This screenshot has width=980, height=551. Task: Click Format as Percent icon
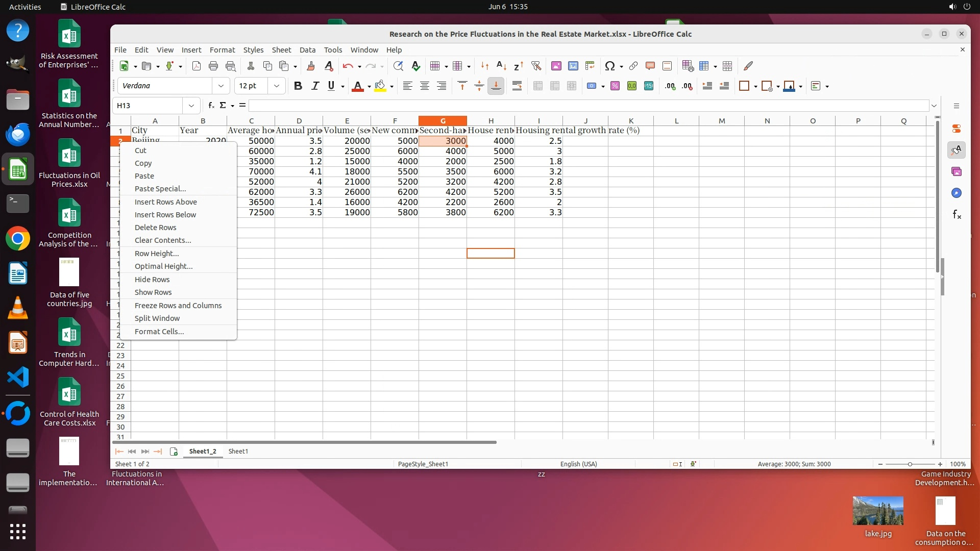(615, 86)
